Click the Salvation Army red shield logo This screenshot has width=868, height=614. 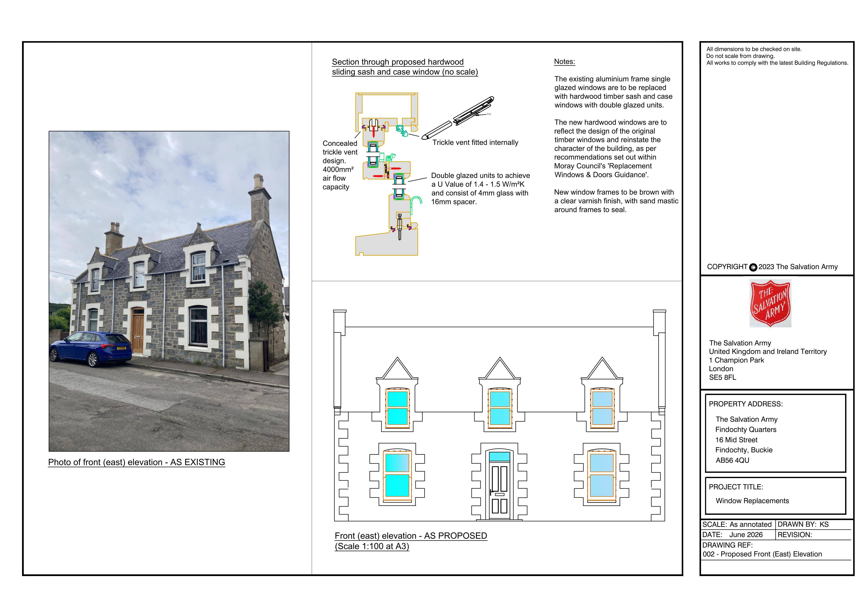point(771,303)
